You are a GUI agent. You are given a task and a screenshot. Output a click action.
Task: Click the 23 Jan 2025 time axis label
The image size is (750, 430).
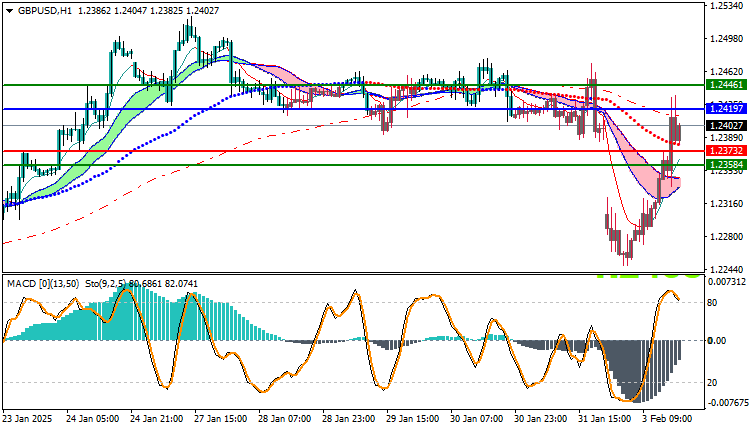click(27, 419)
